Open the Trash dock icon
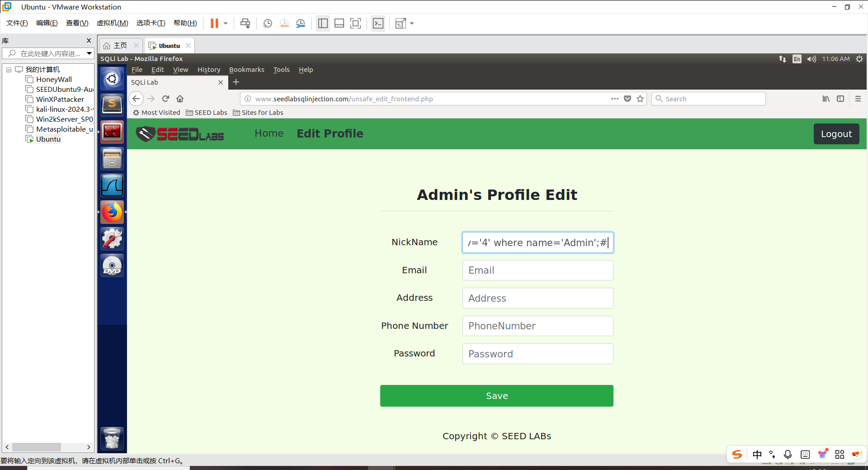Viewport: 868px width, 470px height. pyautogui.click(x=112, y=438)
